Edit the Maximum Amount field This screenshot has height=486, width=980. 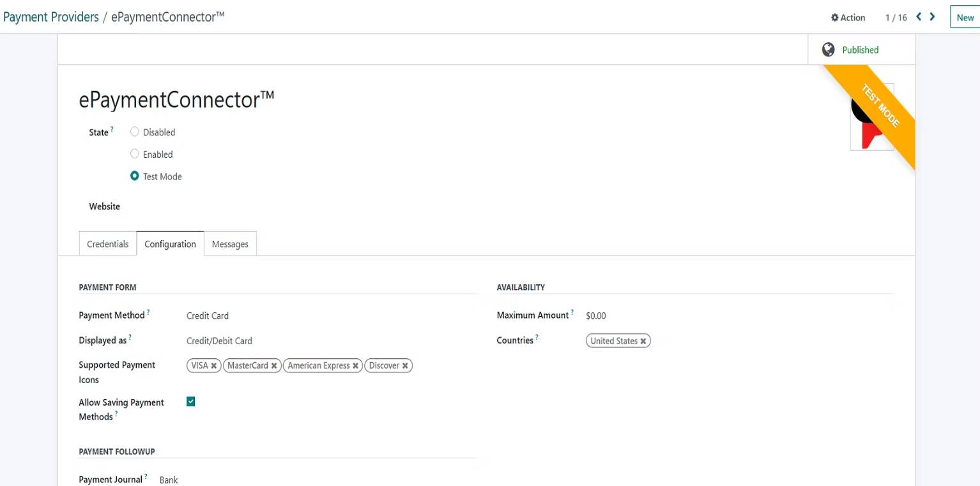(740, 315)
